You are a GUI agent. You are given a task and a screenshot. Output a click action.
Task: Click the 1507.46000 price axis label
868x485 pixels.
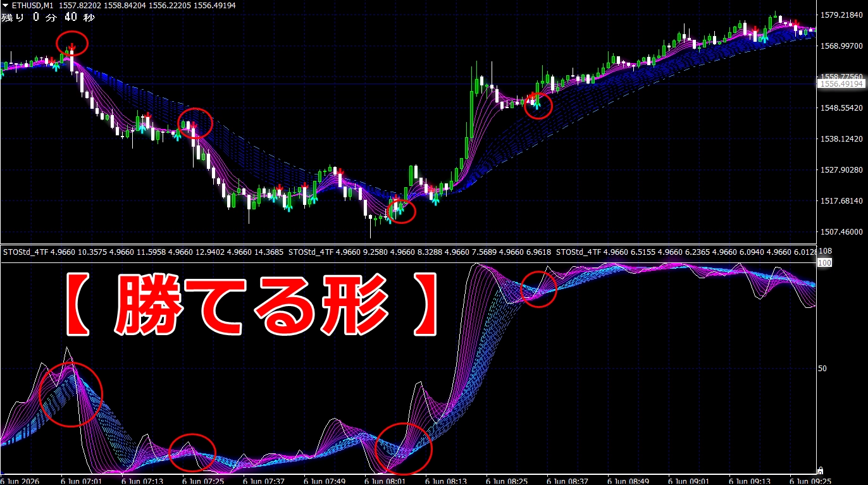[x=842, y=231]
